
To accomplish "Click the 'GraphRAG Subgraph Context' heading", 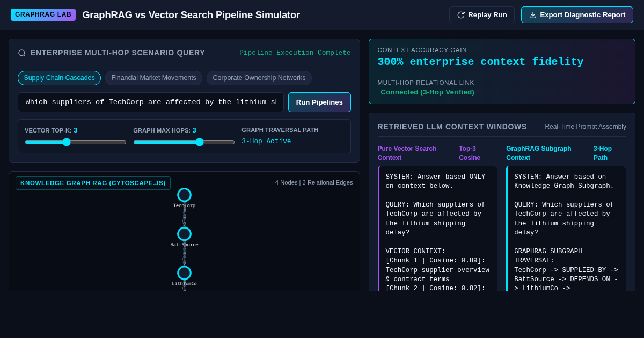I will (x=539, y=153).
